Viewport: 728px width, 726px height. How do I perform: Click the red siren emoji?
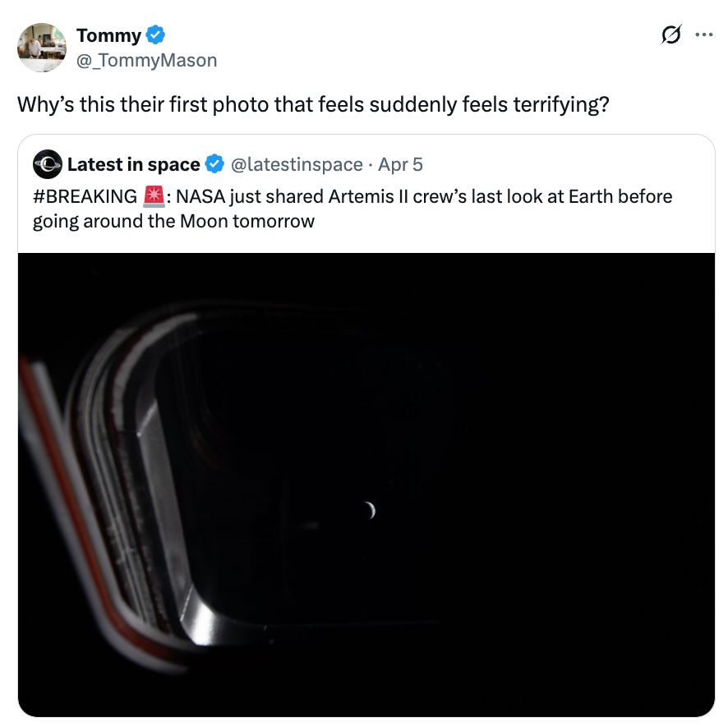pos(154,197)
